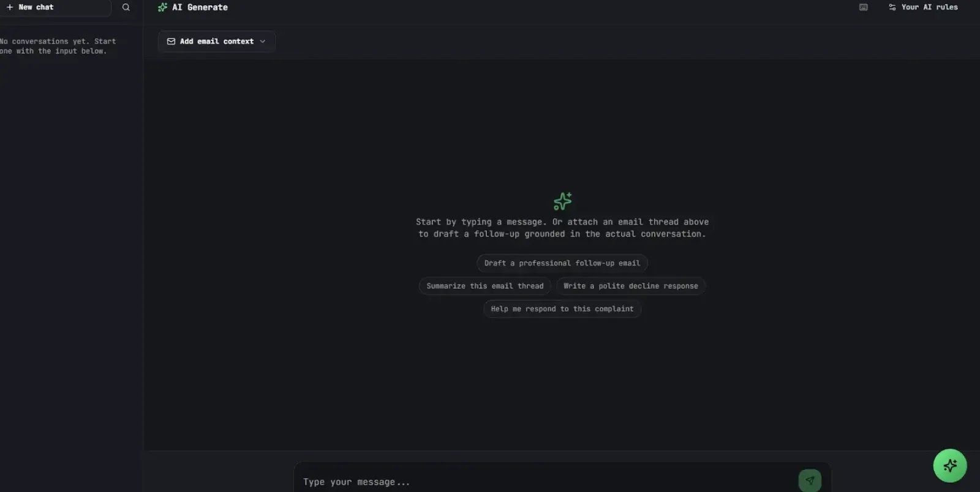The image size is (980, 492).
Task: Click the 'No conversations yet' sidebar message
Action: pyautogui.click(x=58, y=47)
